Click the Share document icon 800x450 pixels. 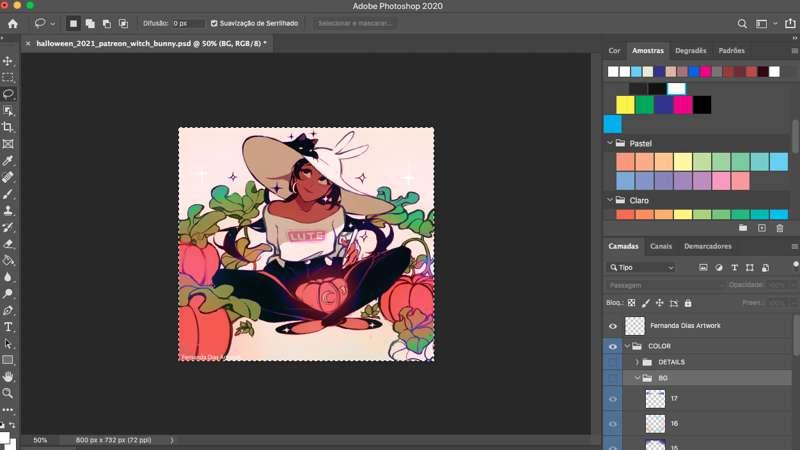[x=790, y=23]
